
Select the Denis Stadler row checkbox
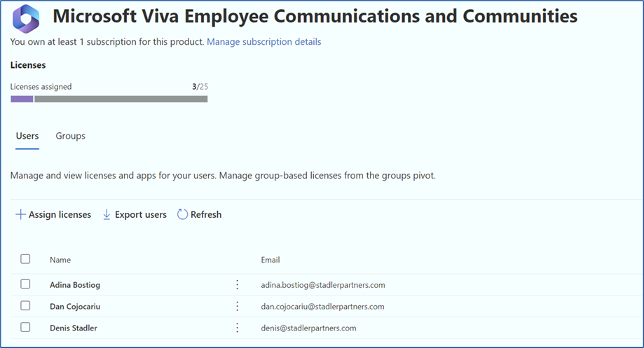(25, 327)
